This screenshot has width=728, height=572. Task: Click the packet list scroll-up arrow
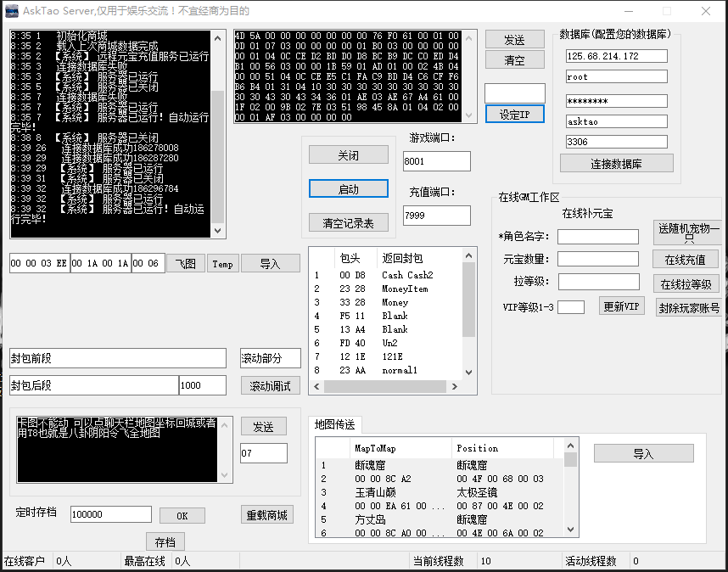coord(469,255)
